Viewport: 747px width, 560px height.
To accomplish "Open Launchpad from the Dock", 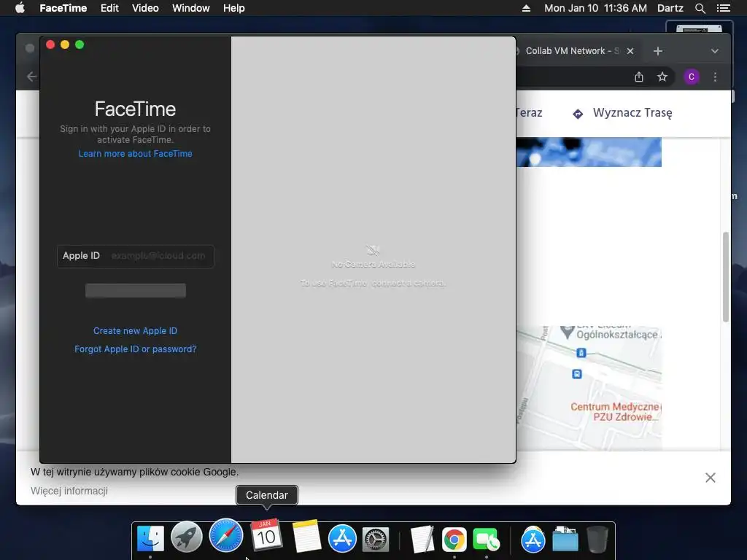I will (187, 537).
